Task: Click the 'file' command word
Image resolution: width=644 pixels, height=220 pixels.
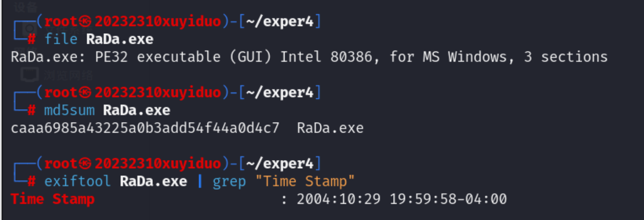Action: click(x=61, y=39)
